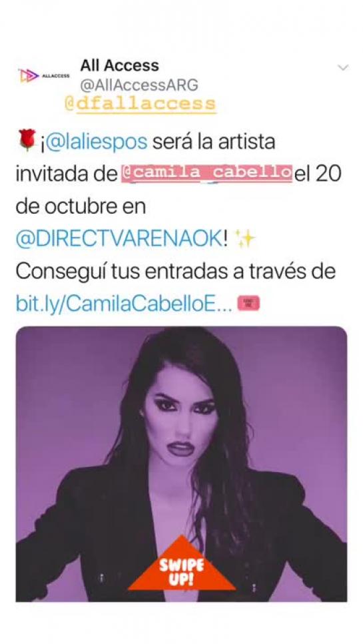
Task: Open the All Access display name
Action: pyautogui.click(x=119, y=65)
